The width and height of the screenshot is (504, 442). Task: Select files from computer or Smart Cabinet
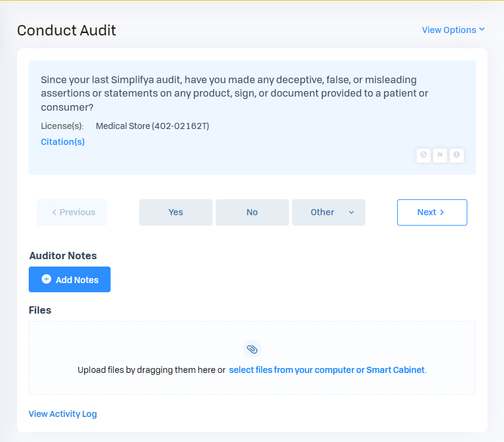tap(327, 370)
